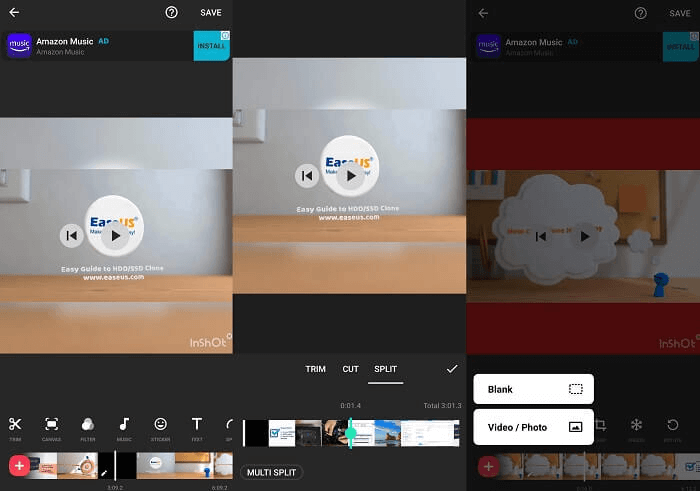This screenshot has height=491, width=700.
Task: Select the SPLIT tab
Action: pyautogui.click(x=385, y=369)
